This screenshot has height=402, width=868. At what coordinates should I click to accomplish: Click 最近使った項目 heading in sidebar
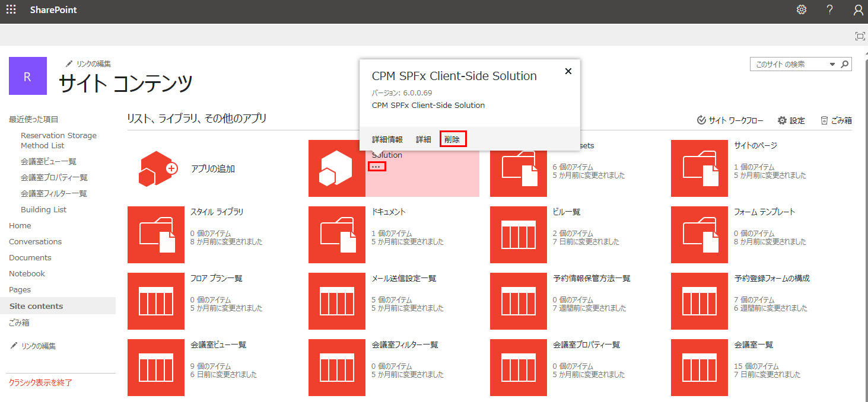(x=34, y=119)
